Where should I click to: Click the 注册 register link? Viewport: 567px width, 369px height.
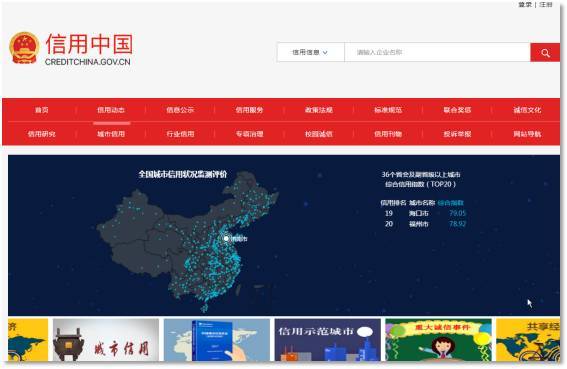(546, 5)
